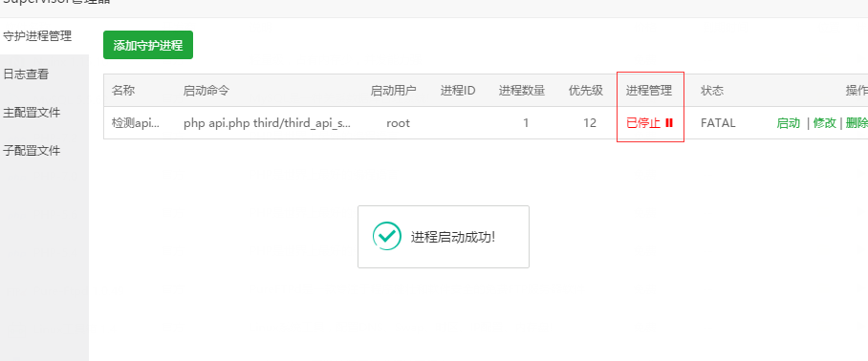Click the 启动命令 column header
868x361 pixels.
(206, 91)
